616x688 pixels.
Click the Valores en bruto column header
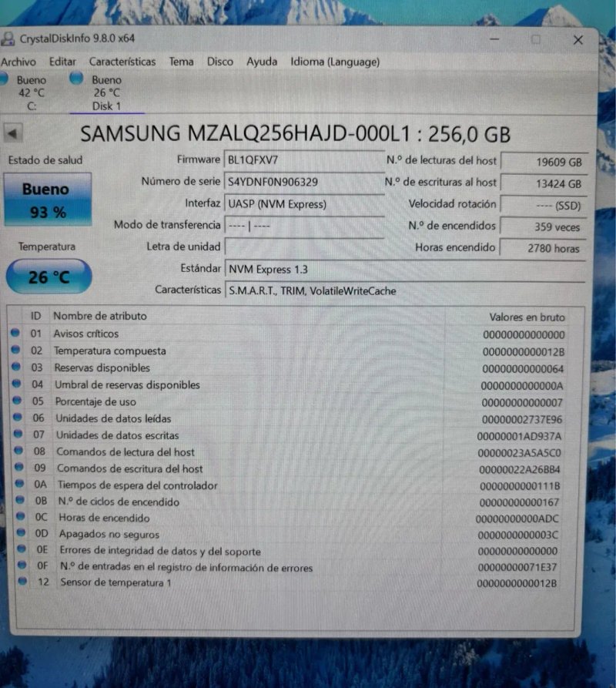(x=527, y=317)
